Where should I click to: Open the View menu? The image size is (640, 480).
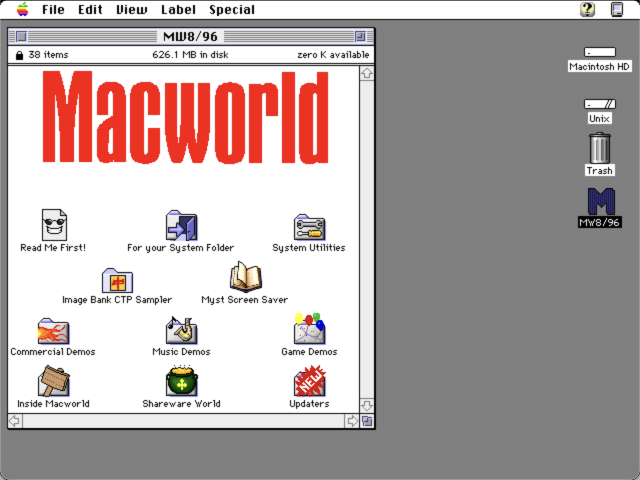(131, 9)
